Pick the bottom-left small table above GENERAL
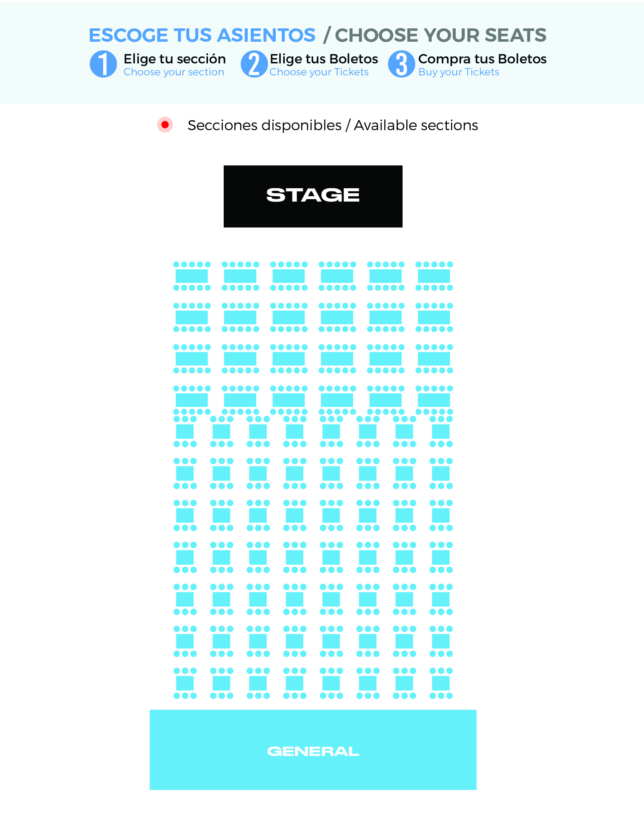The image size is (644, 818). [185, 683]
